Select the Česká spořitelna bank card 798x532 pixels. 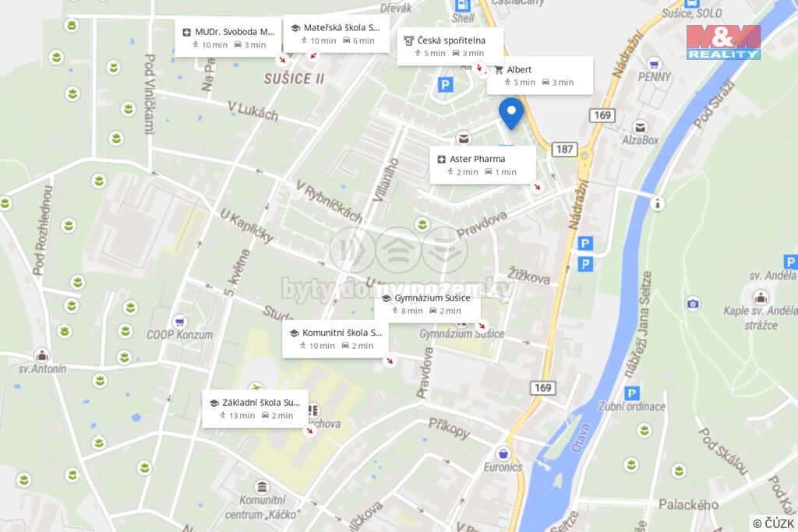tap(450, 46)
